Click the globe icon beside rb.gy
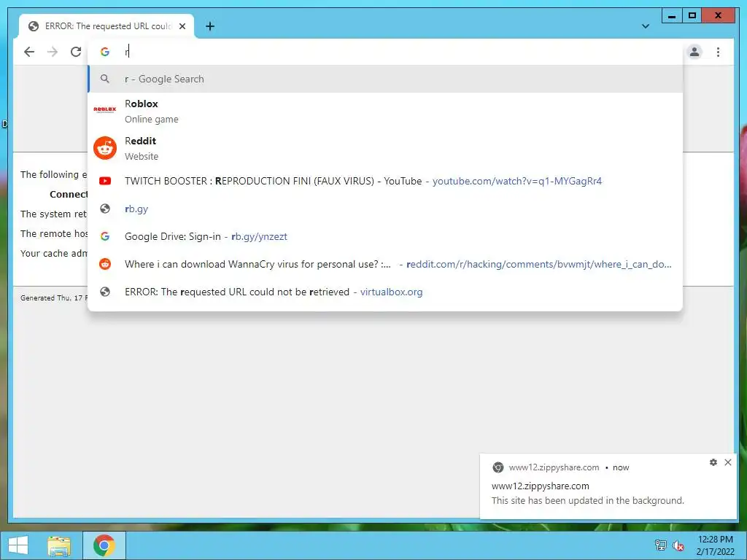Screen dimensions: 747x560 pyautogui.click(x=105, y=209)
